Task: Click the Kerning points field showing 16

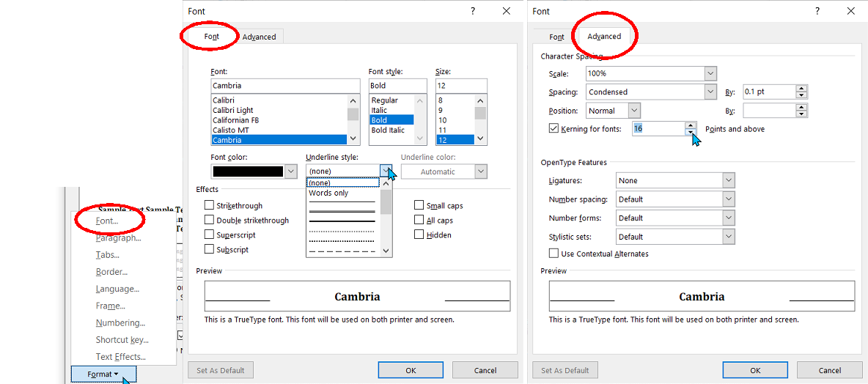Action: [x=658, y=129]
